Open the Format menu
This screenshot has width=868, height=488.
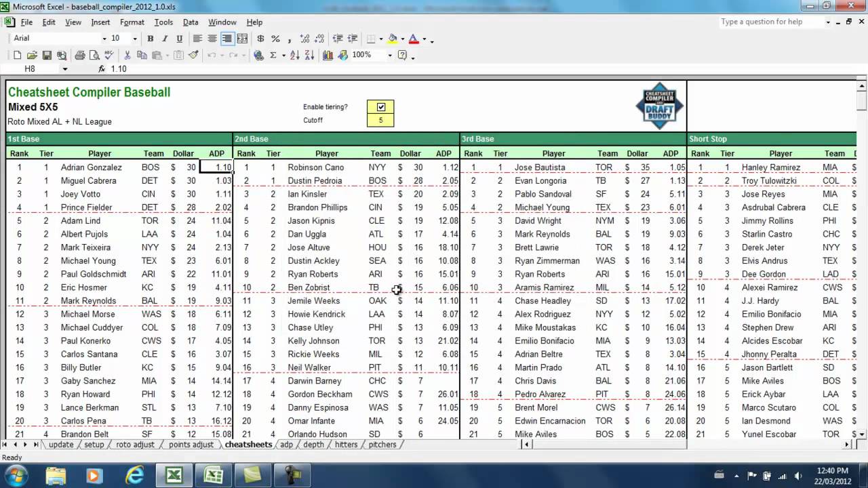pyautogui.click(x=132, y=22)
